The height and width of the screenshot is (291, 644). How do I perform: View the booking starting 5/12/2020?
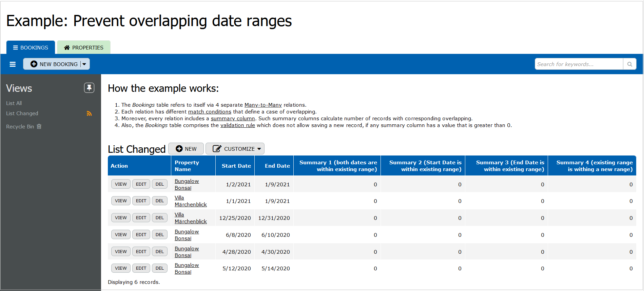[x=121, y=268]
